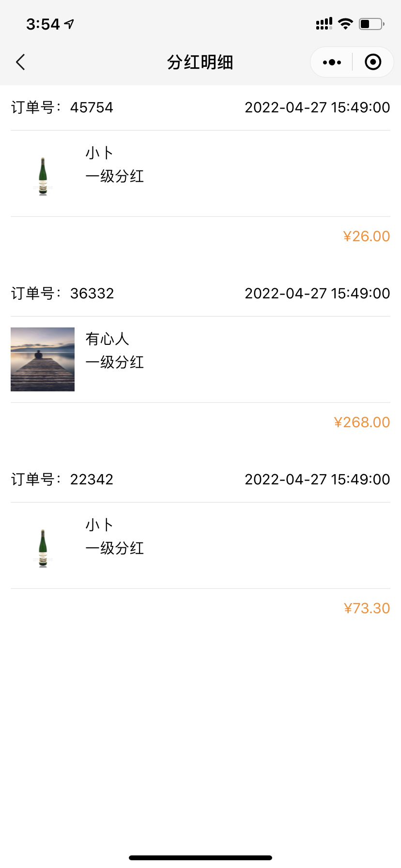Tap the 分红明细 page title
Image resolution: width=401 pixels, height=868 pixels.
coord(200,62)
